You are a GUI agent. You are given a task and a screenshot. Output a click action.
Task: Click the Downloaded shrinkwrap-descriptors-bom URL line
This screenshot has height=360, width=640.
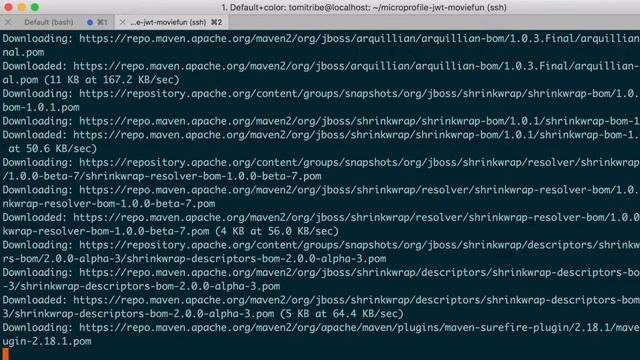click(320, 300)
